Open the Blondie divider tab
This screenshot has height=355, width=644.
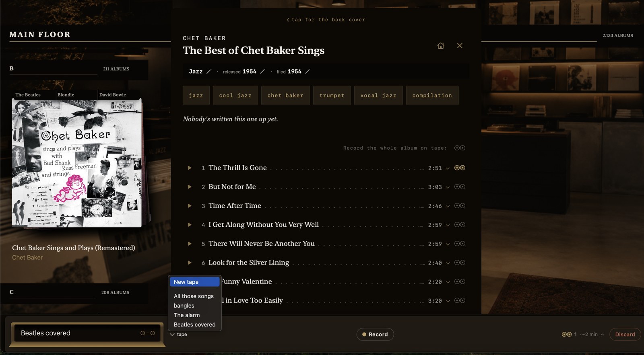click(x=76, y=95)
